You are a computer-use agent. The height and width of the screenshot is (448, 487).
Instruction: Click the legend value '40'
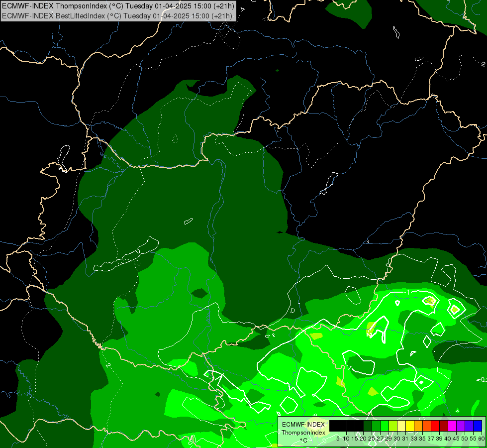pos(448,439)
